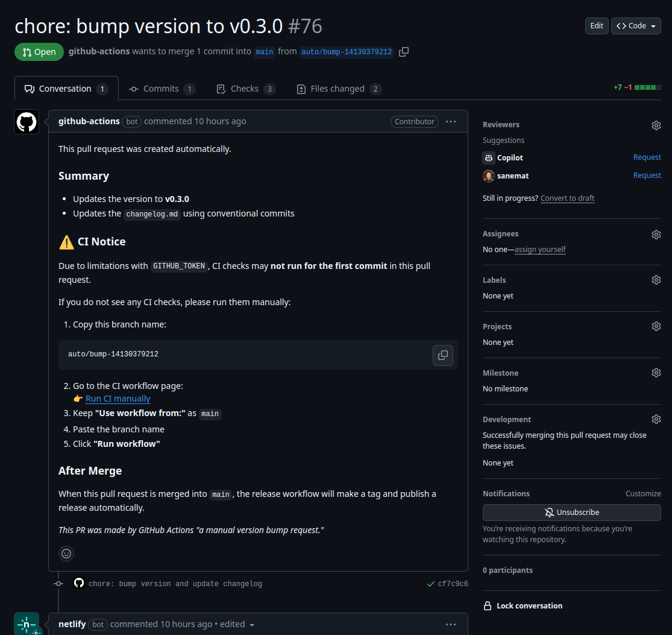Copy branch name from code block
This screenshot has height=635, width=672.
coord(443,355)
